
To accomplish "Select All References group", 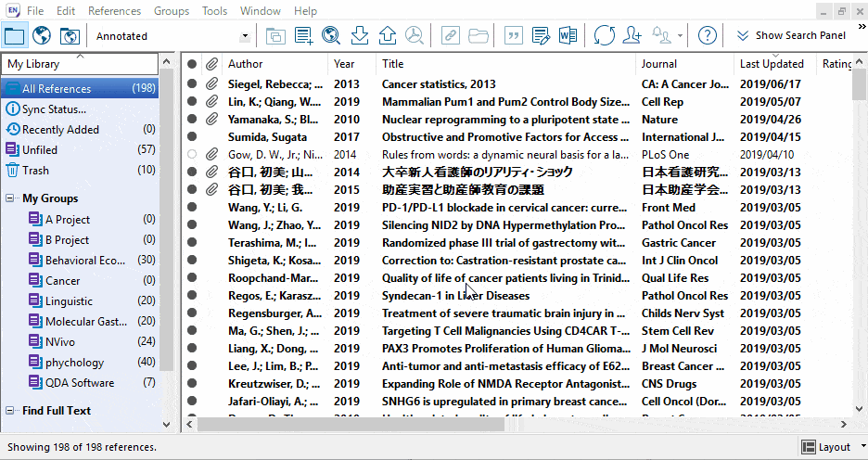I will coord(80,88).
